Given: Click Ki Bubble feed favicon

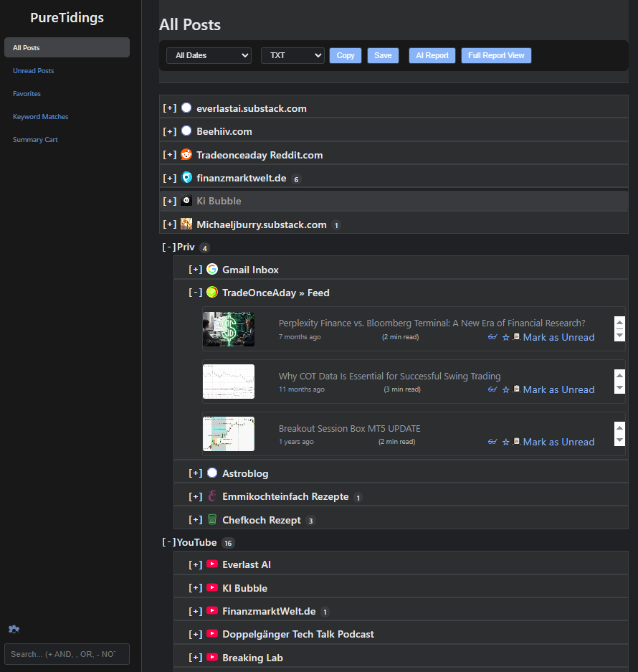Looking at the screenshot, I should [186, 201].
